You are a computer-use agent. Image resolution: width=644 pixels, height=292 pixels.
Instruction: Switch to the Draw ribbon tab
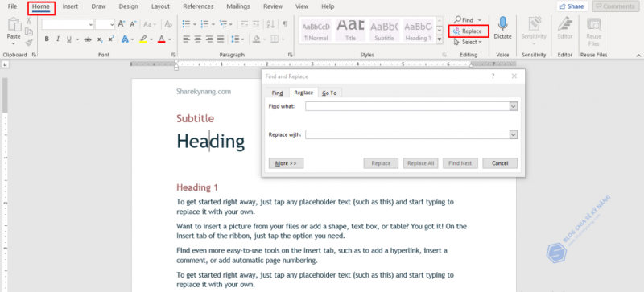[x=98, y=6]
